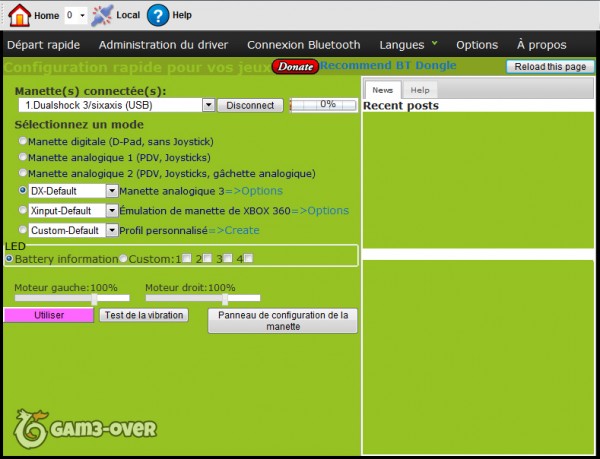Viewport: 600px width, 459px height.
Task: Open the Langues menu
Action: click(x=408, y=45)
